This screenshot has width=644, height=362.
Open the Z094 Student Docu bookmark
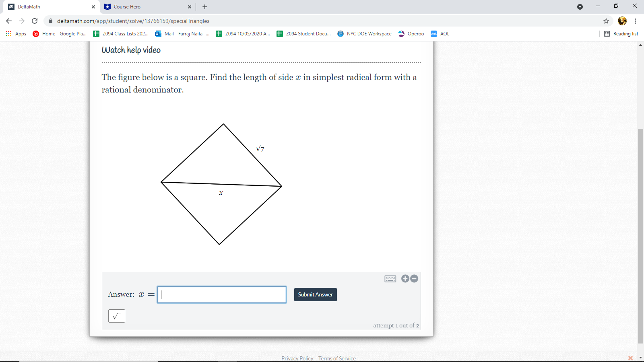click(x=303, y=34)
